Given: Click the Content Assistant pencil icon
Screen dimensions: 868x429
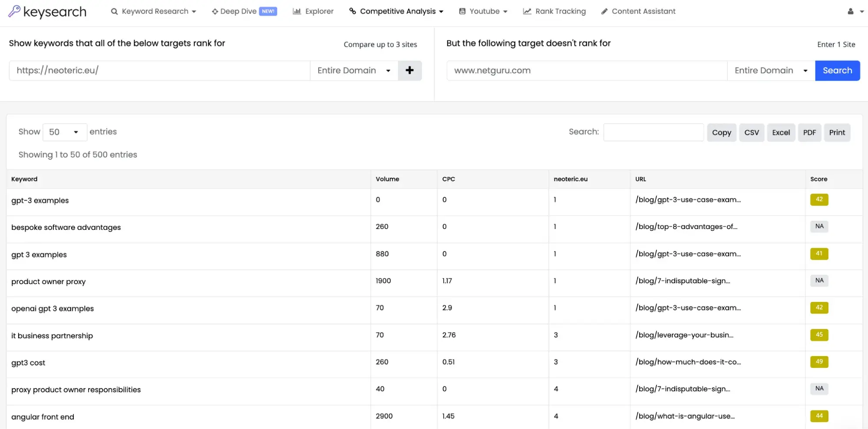Looking at the screenshot, I should (x=604, y=11).
